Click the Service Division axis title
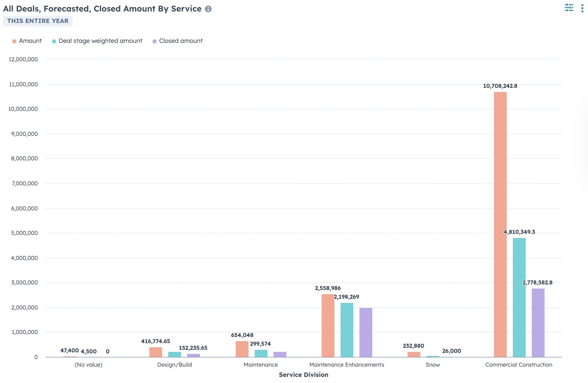Viewport: 588px width, 383px height. [303, 375]
